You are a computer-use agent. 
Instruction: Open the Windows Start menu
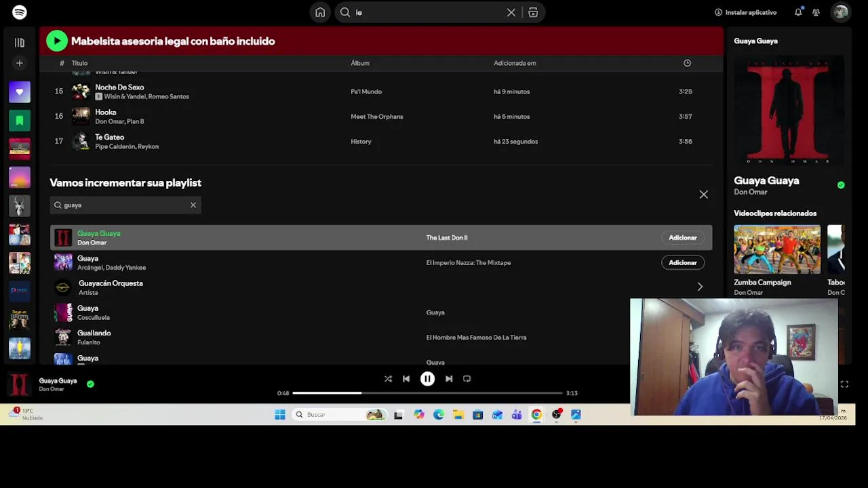coord(280,415)
